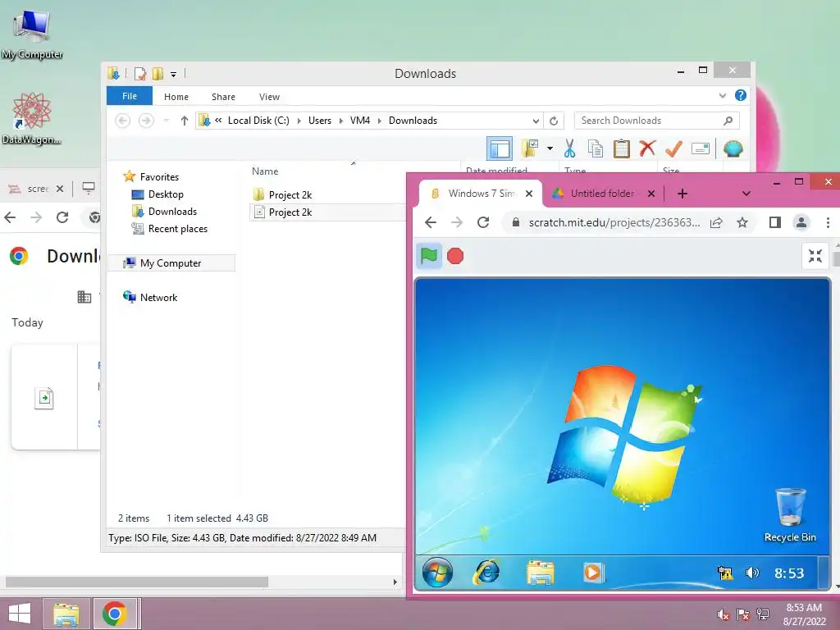Click the shell globe icon in Explorer toolbar
The image size is (840, 630).
point(733,148)
